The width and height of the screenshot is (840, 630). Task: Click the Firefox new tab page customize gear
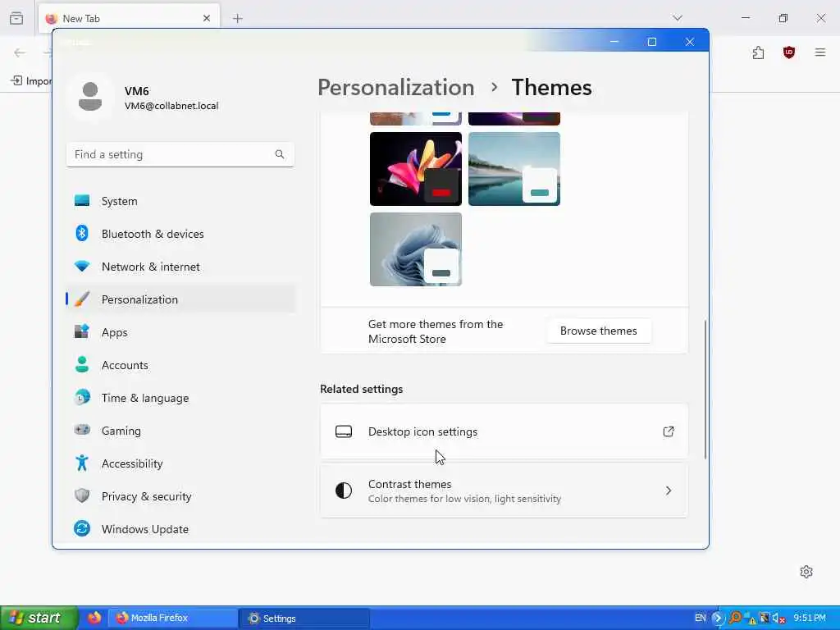[x=806, y=572]
